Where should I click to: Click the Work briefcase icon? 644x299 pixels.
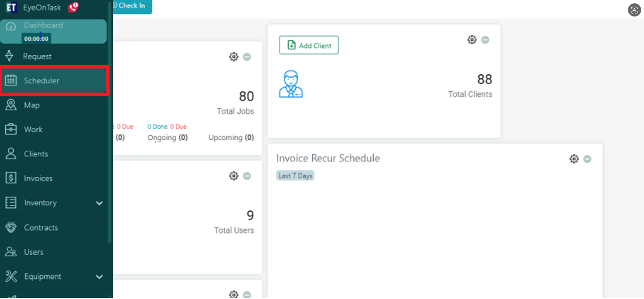coord(11,129)
